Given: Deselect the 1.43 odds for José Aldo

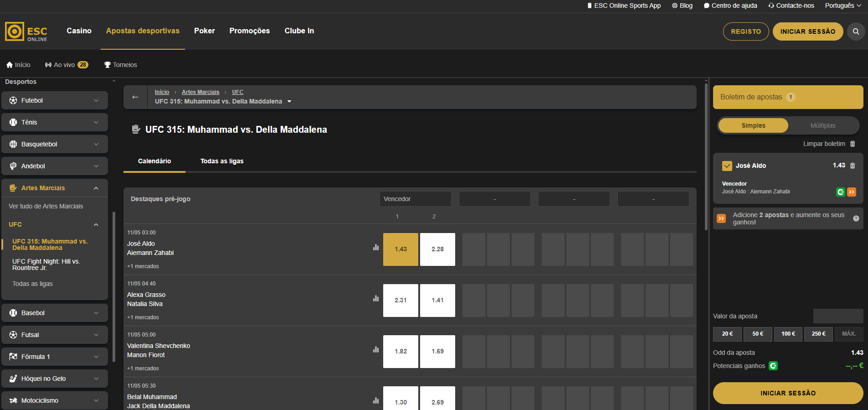Looking at the screenshot, I should tap(401, 249).
